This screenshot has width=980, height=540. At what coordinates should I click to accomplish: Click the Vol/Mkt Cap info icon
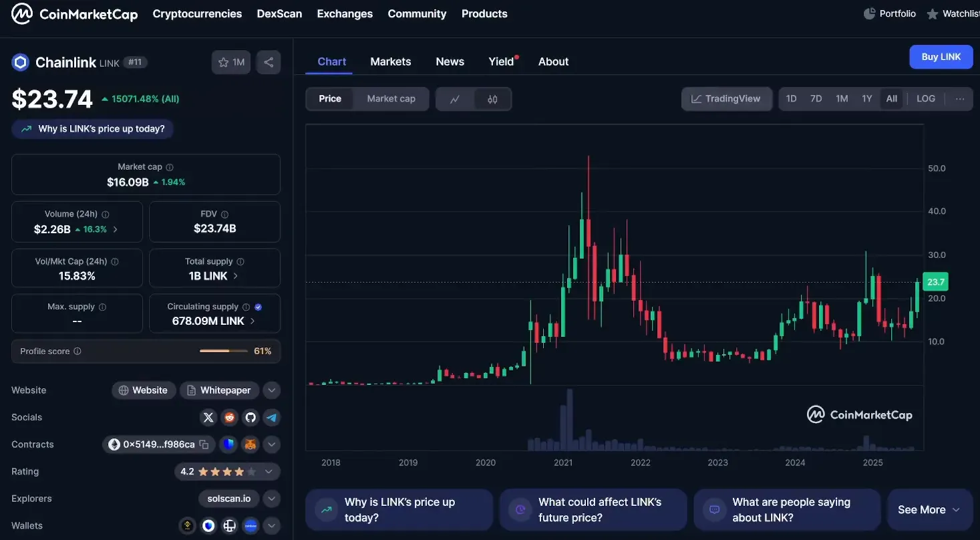[115, 262]
